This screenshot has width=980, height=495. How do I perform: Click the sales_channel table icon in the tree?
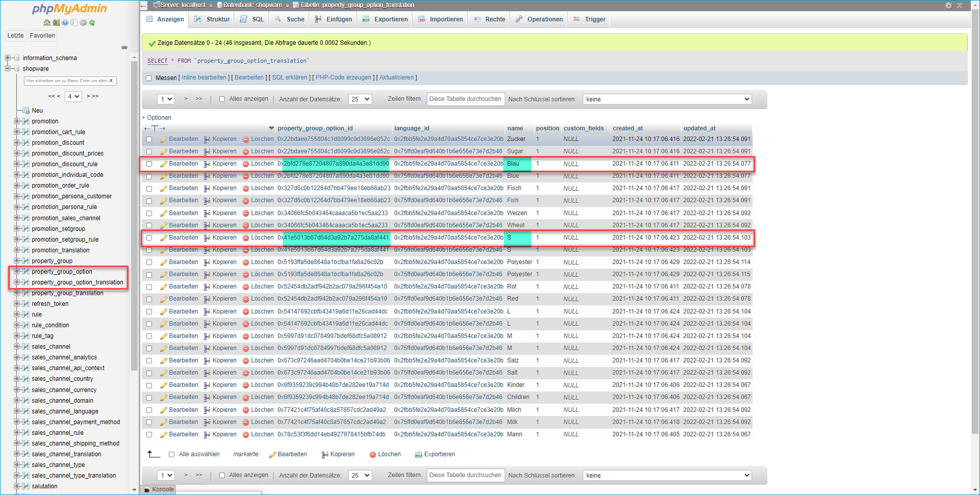pyautogui.click(x=26, y=347)
